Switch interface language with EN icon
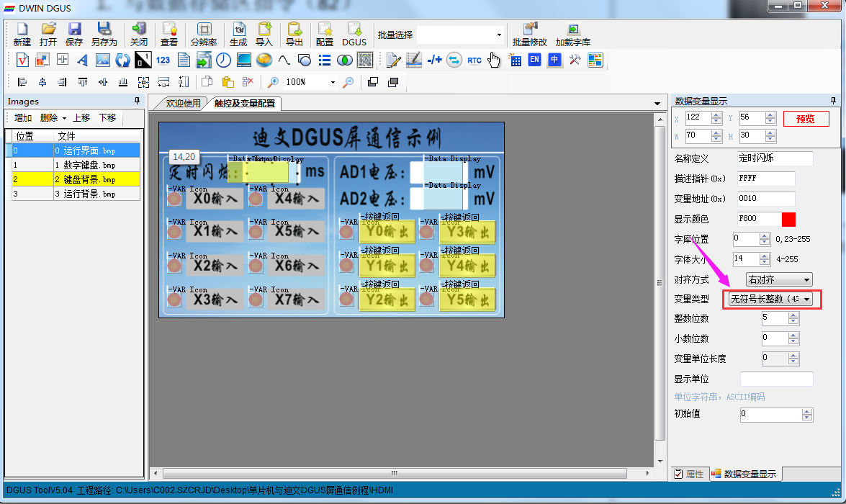This screenshot has height=504, width=846. pos(534,60)
